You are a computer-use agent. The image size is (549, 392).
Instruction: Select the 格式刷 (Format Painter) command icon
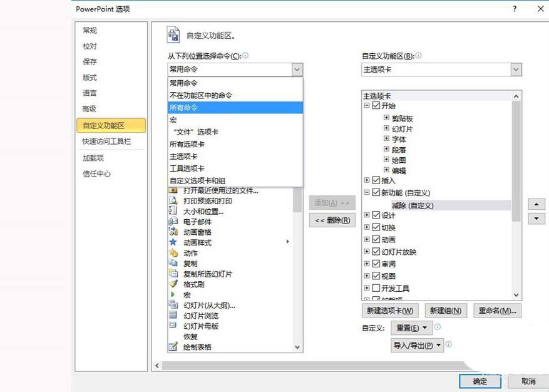point(174,284)
